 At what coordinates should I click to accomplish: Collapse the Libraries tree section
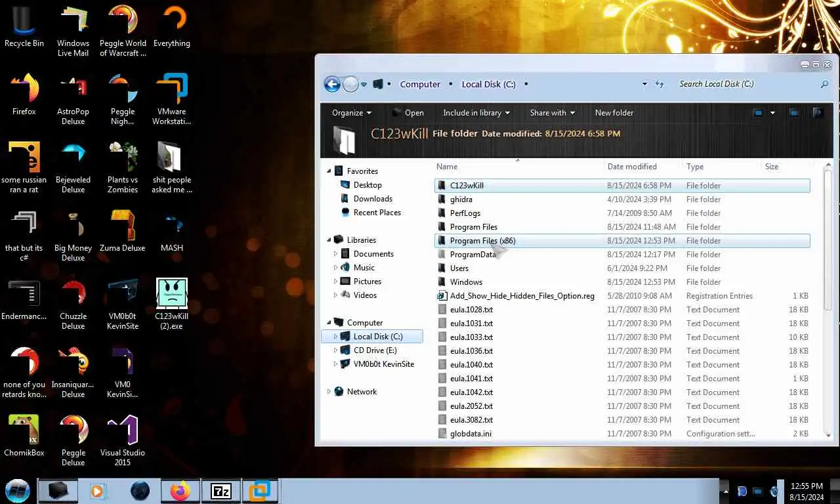(329, 240)
